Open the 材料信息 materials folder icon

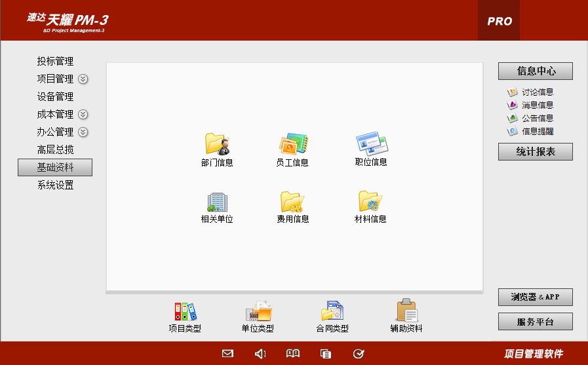[370, 201]
